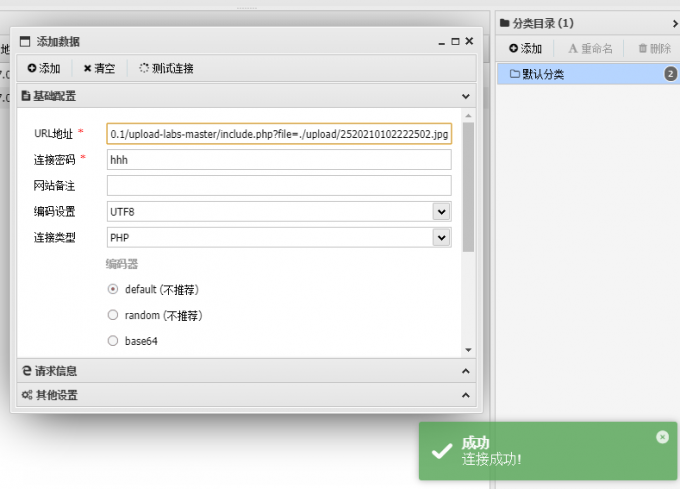Dismiss the 成功 green notification
The height and width of the screenshot is (489, 680).
662,437
